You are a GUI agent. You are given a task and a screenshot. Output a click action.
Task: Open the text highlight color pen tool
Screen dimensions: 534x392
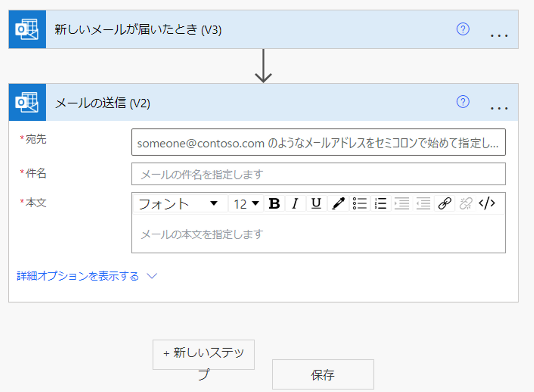(338, 203)
